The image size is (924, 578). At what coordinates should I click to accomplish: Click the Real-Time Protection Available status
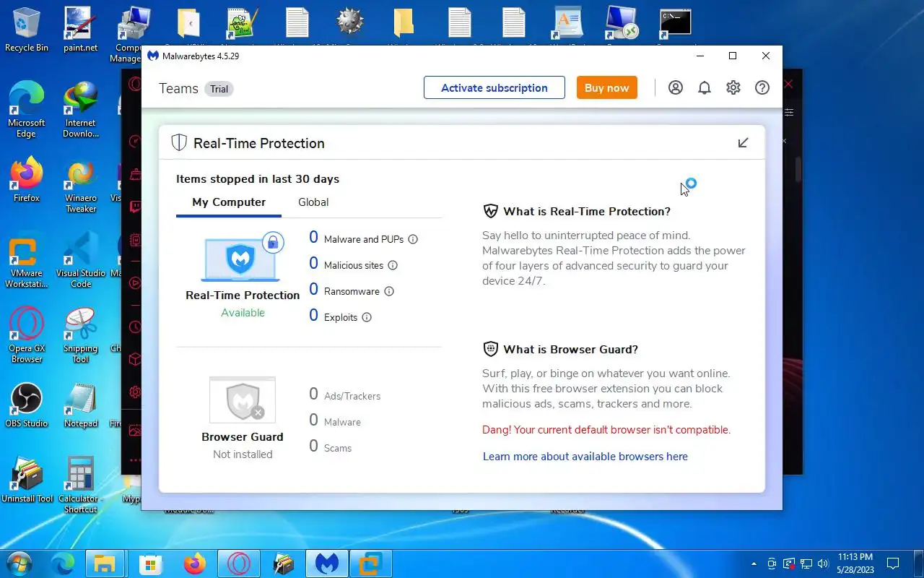click(243, 313)
